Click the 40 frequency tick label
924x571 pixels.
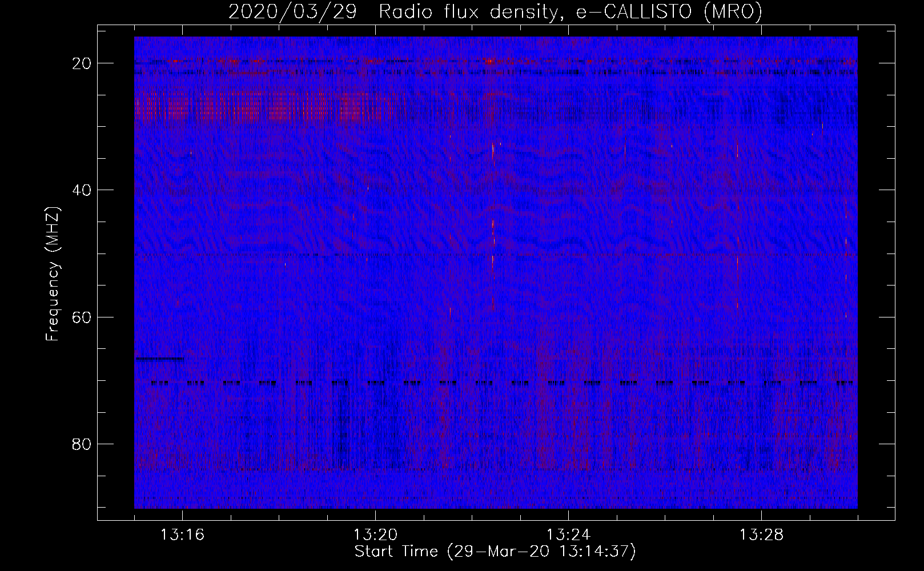[x=82, y=190]
